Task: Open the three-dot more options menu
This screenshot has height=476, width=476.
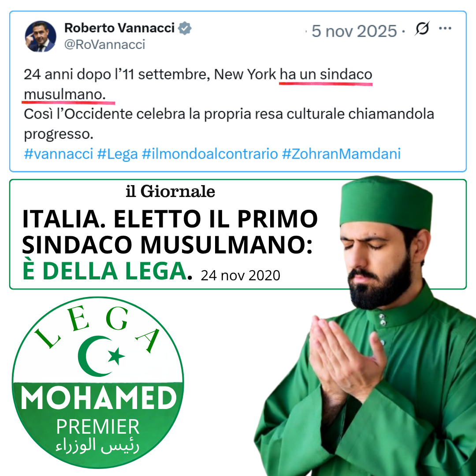Action: pos(445,28)
